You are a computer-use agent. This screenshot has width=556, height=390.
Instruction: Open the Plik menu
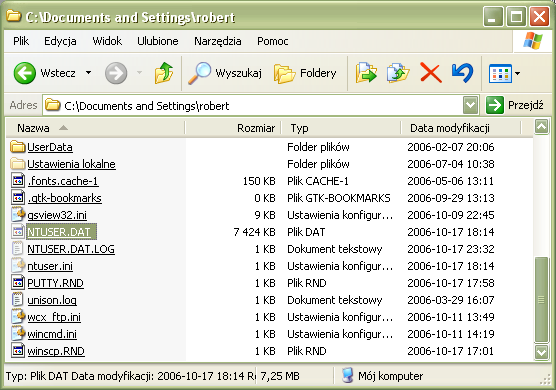tap(21, 41)
